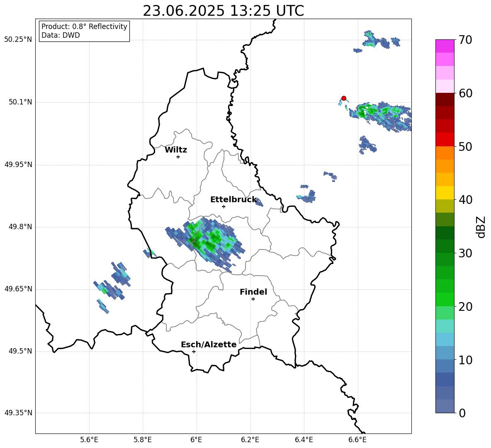Click the 6°E longitude label
Screen dimensions: 491x448
pos(196,440)
